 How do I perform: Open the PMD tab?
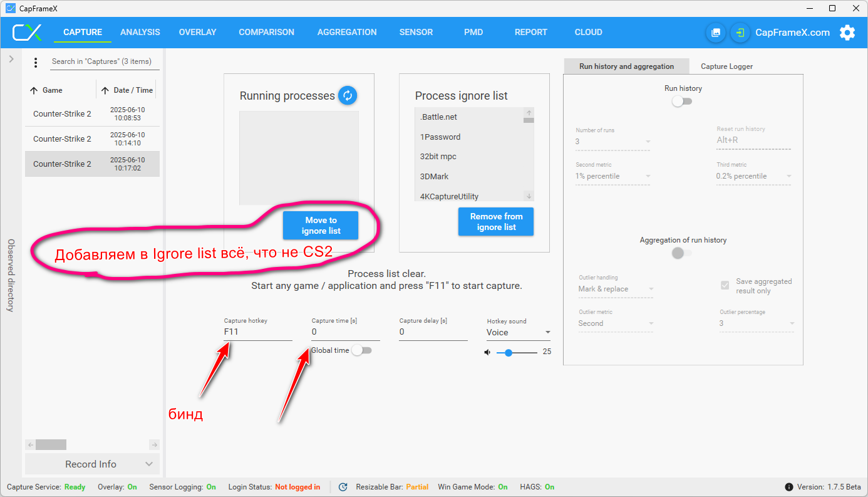coord(473,32)
